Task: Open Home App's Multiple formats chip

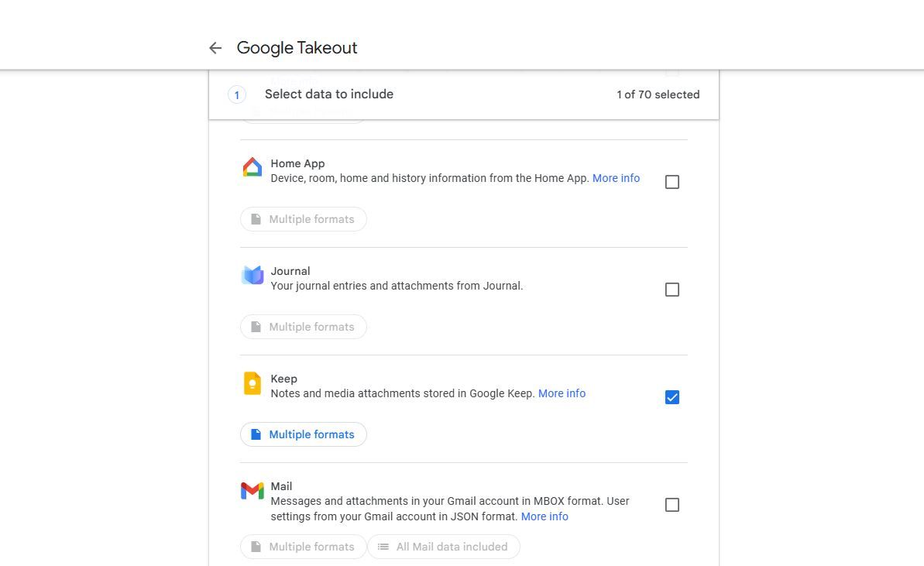Action: pyautogui.click(x=303, y=219)
